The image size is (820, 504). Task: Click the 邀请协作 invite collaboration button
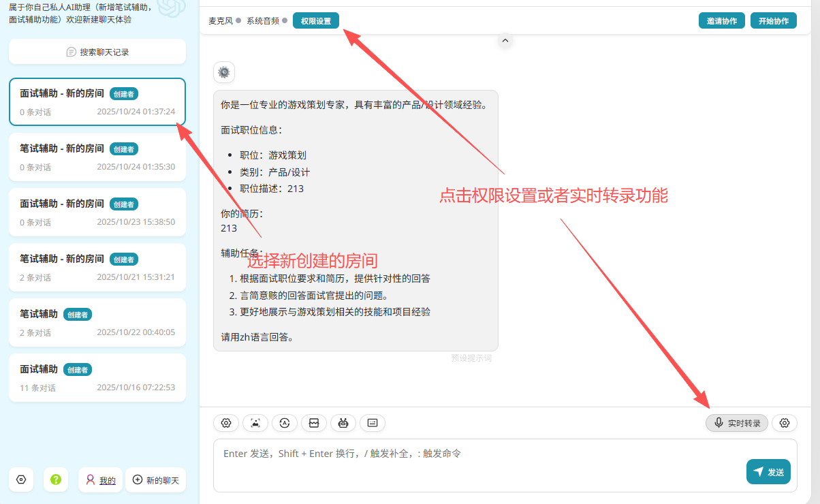(x=721, y=20)
